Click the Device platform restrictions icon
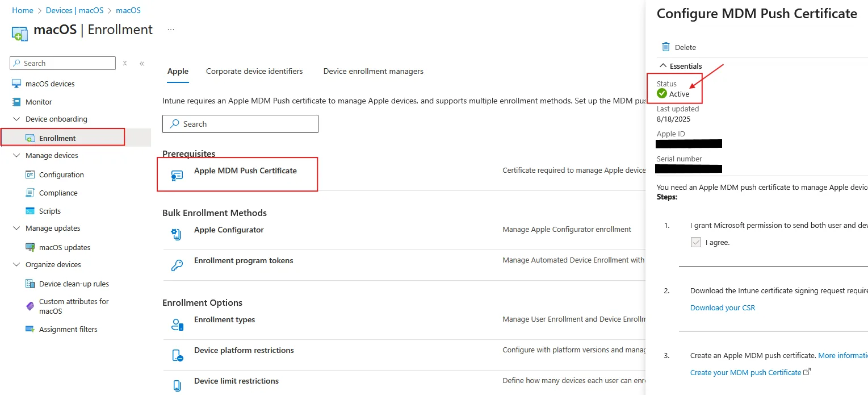868x395 pixels. (178, 355)
